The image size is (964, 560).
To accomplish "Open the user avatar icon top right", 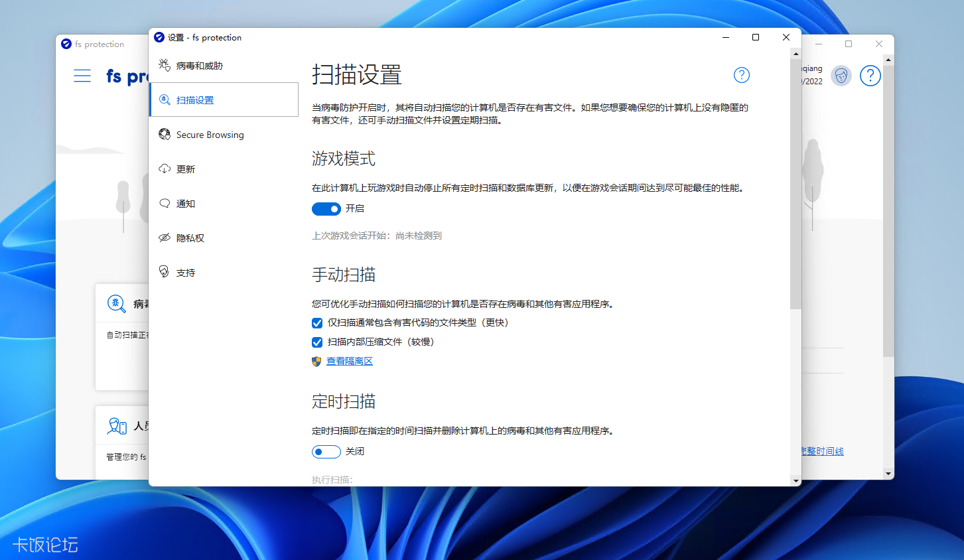I will click(841, 76).
